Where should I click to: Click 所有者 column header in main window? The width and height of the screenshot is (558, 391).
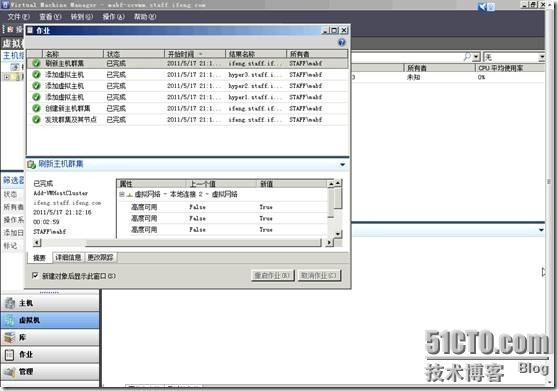(x=439, y=68)
